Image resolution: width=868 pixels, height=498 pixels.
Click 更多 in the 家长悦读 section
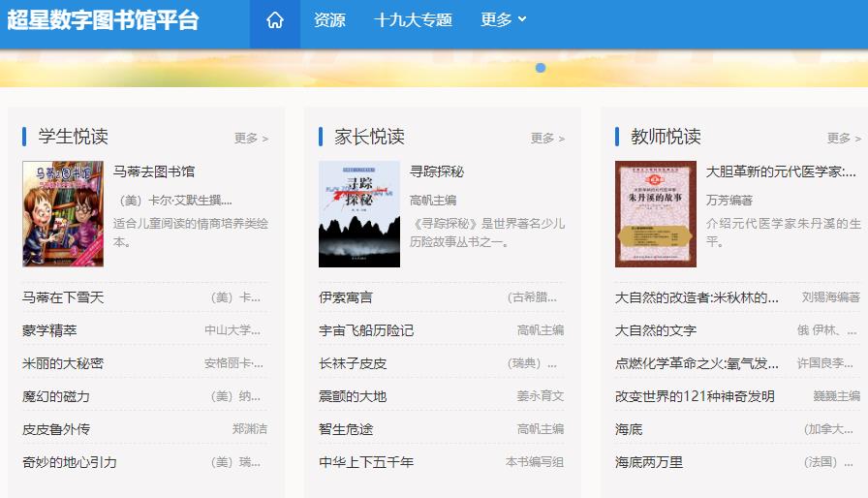pos(547,138)
